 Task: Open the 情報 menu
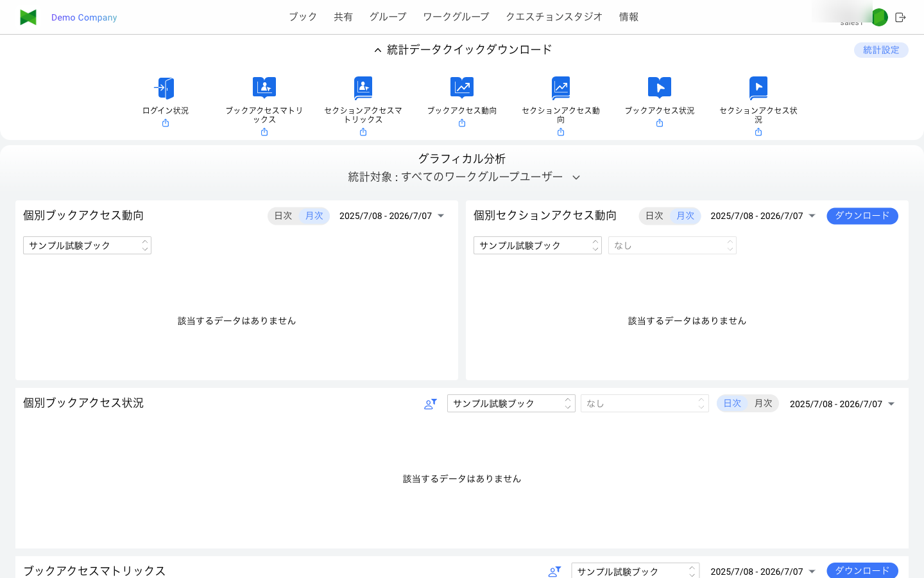click(x=629, y=17)
